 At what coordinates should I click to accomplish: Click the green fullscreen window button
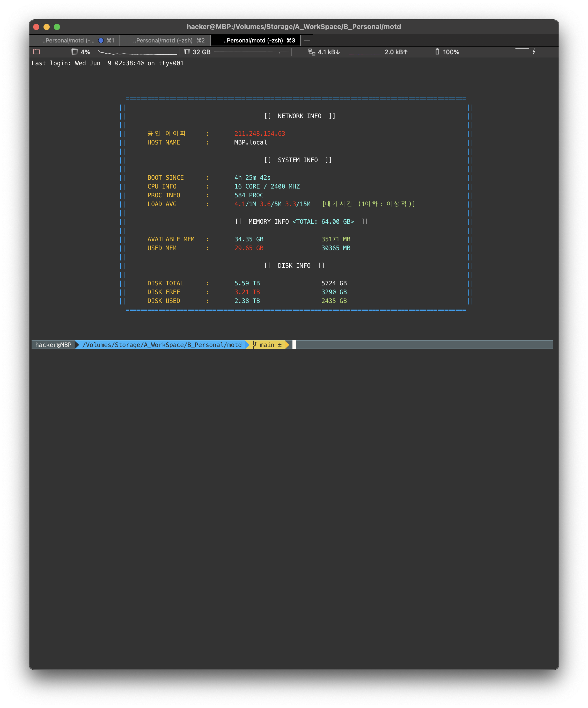pos(57,27)
